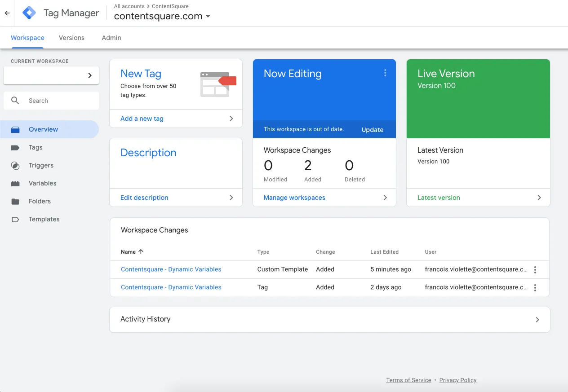Open the Privacy Policy link
This screenshot has width=568, height=392.
pos(457,380)
